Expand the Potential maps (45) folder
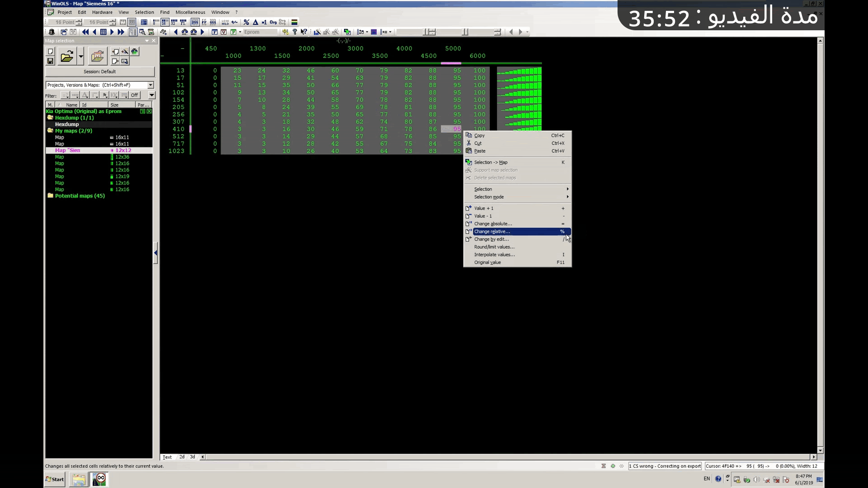The height and width of the screenshot is (488, 868). pyautogui.click(x=50, y=196)
